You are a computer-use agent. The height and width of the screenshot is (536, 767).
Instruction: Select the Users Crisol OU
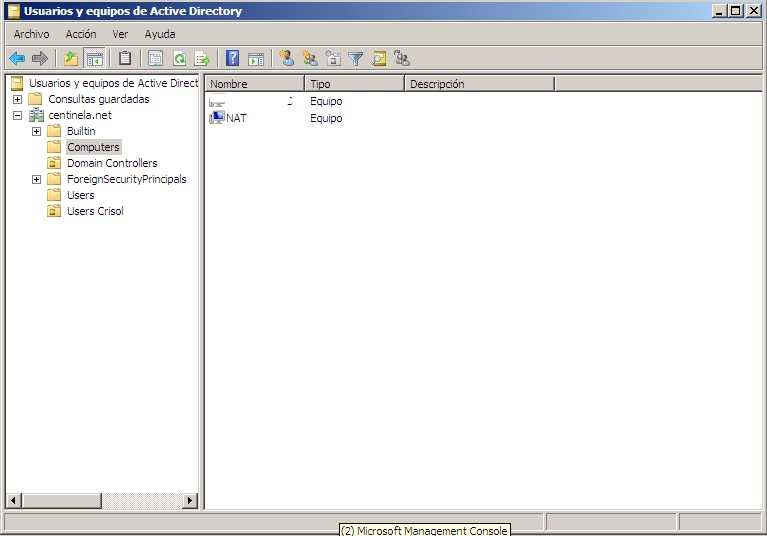(x=95, y=211)
